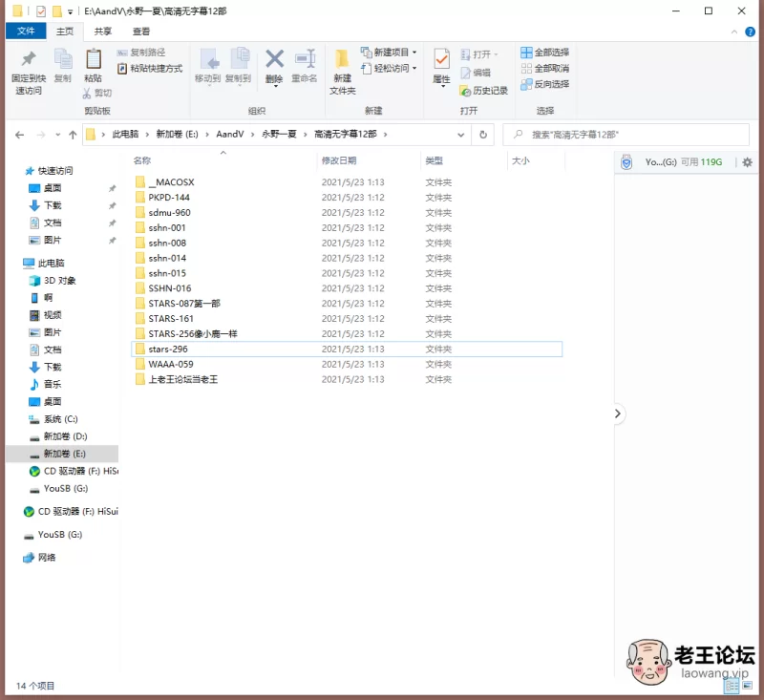The image size is (764, 700).
Task: Collapse the ribbon with the chevron
Action: 733,32
